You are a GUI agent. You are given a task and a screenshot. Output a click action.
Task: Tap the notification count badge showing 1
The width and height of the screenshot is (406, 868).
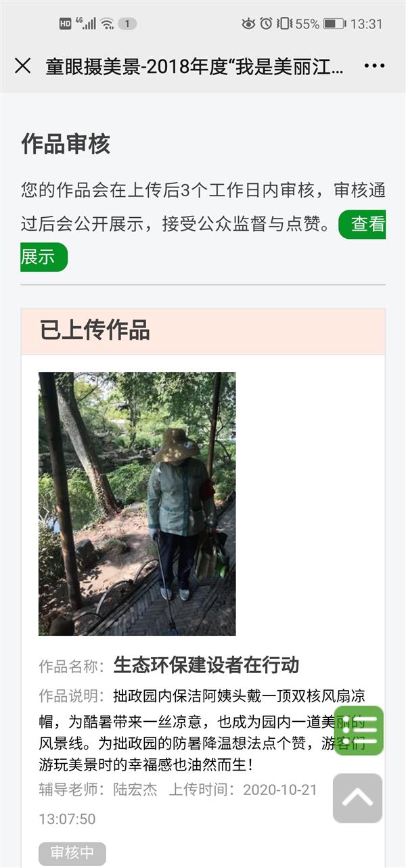[127, 24]
